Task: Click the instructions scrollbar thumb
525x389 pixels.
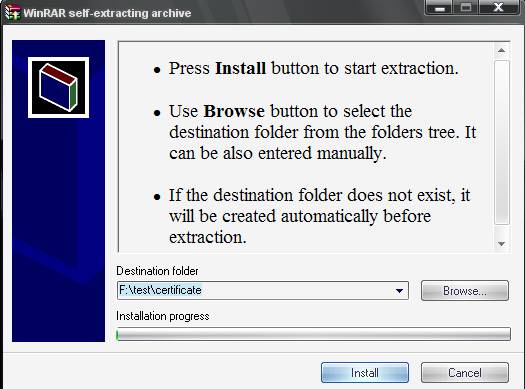Action: point(502,142)
